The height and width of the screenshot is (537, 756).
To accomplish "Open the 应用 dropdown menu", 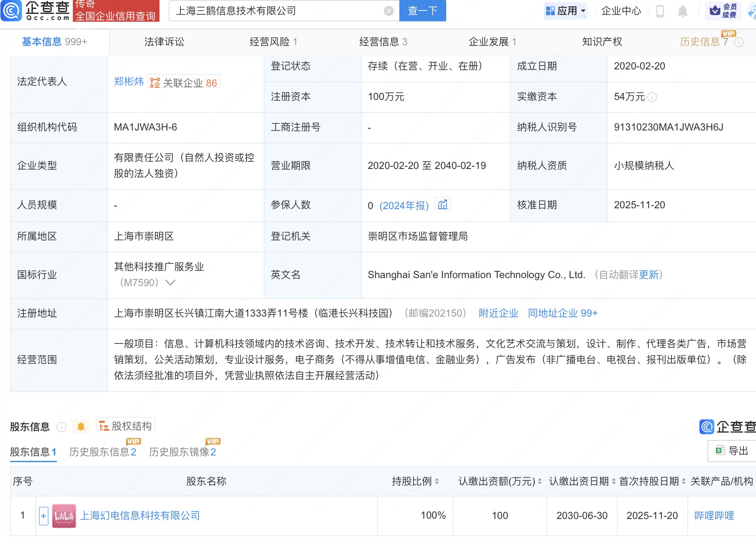I will [566, 11].
